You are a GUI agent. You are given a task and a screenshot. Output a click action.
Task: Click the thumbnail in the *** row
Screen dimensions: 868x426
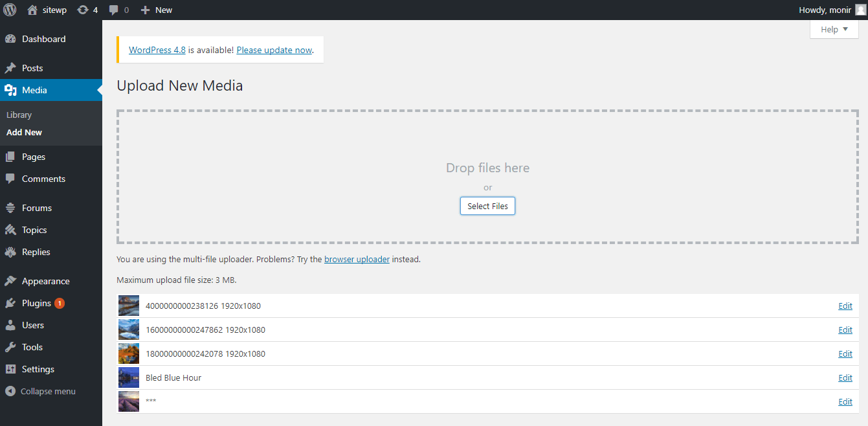tap(129, 401)
